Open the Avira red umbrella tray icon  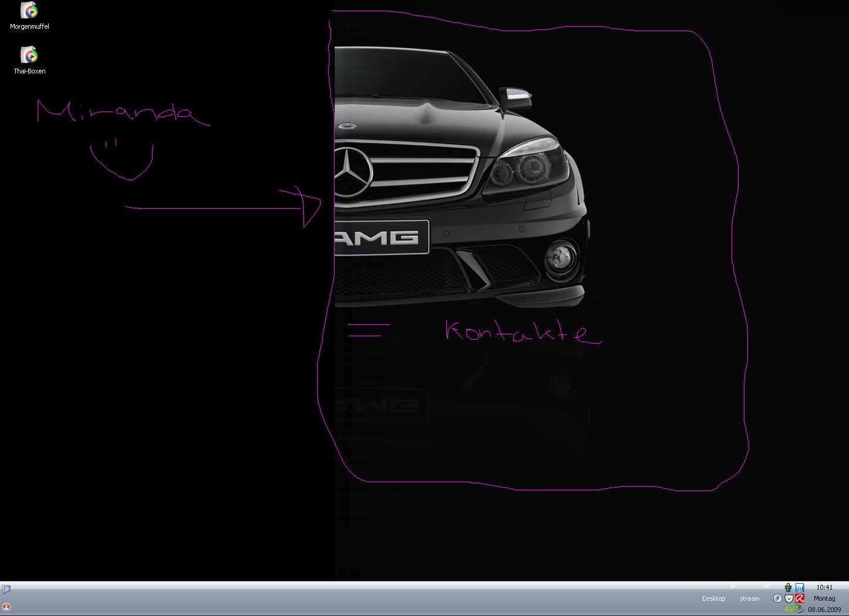coord(800,598)
